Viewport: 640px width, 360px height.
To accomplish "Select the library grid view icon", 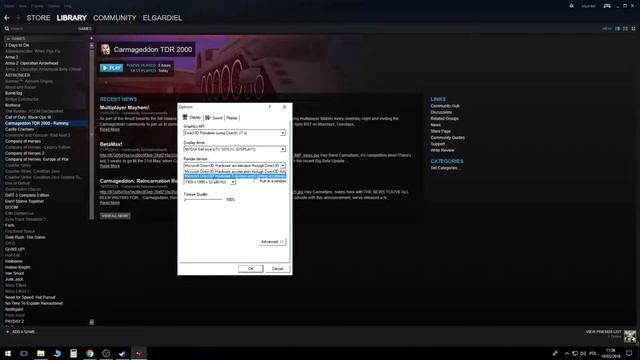I will [633, 29].
